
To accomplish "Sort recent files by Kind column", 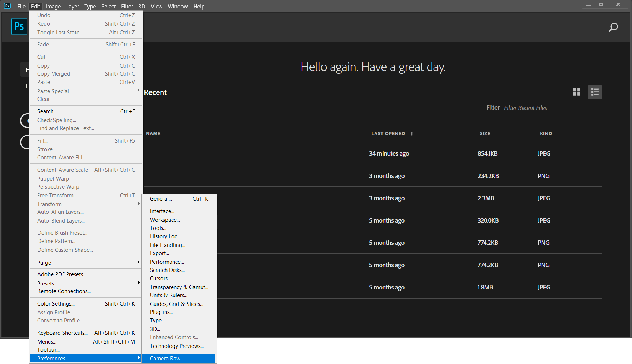I will tap(546, 134).
